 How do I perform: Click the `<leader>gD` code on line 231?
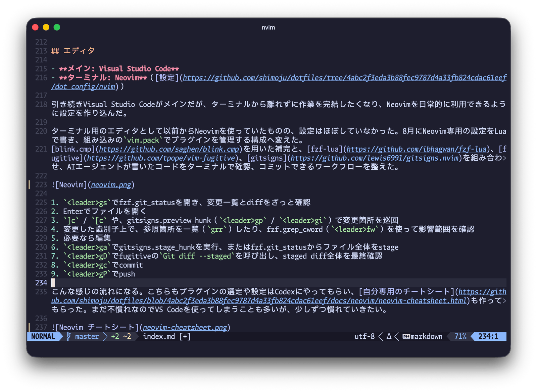point(87,256)
